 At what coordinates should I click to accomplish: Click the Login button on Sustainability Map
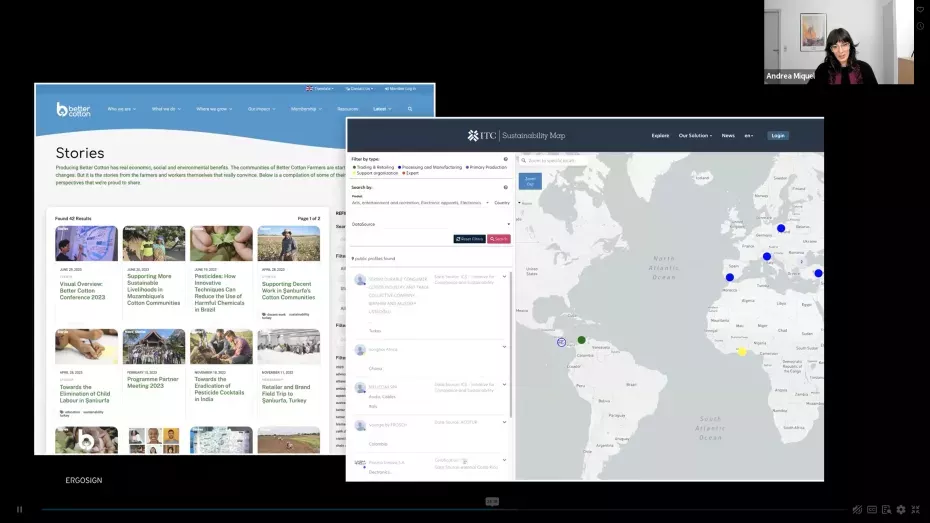pos(778,135)
